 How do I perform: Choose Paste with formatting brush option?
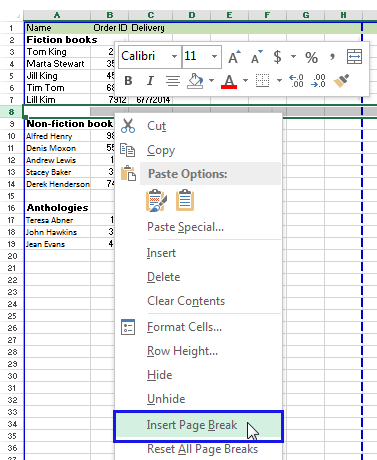click(156, 200)
